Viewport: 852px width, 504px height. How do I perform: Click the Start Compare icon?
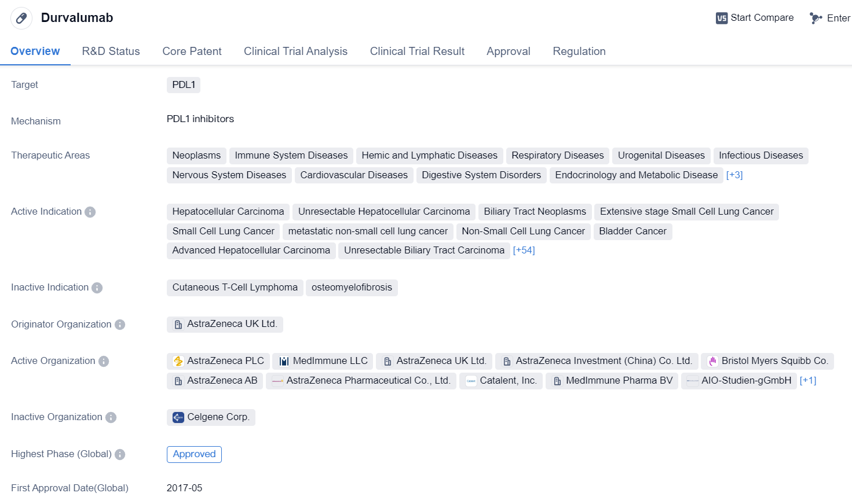coord(722,18)
